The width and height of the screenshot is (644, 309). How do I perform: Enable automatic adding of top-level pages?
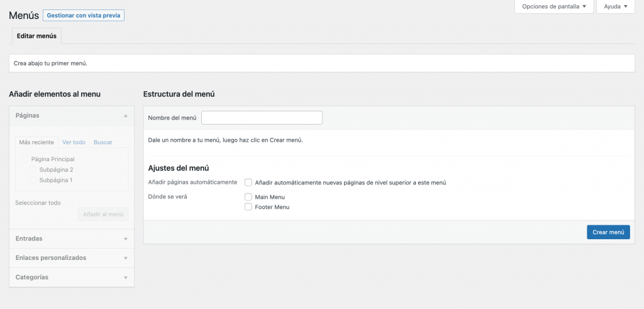click(248, 183)
